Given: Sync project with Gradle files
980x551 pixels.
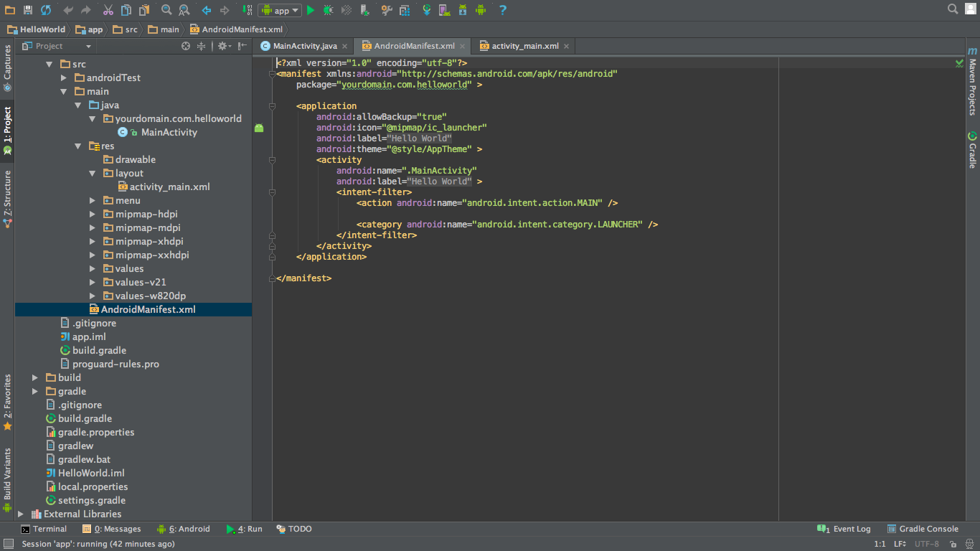Looking at the screenshot, I should point(427,10).
